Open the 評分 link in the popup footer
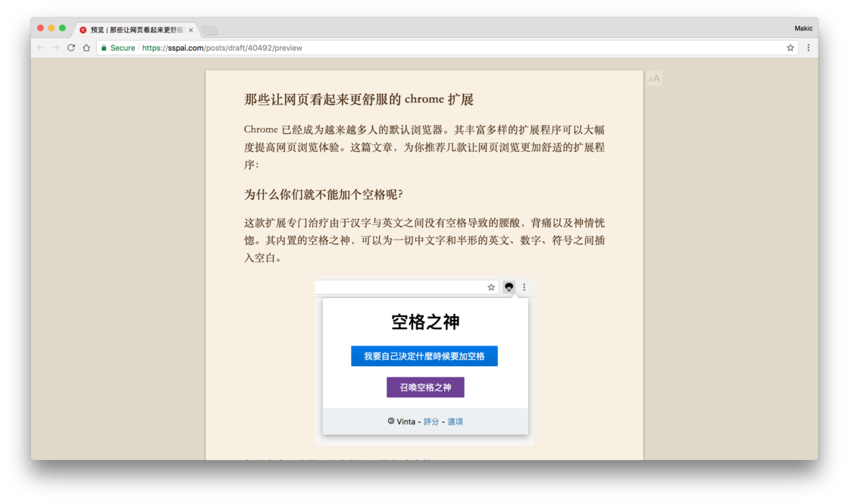Screen dimensions: 849x504 [431, 421]
